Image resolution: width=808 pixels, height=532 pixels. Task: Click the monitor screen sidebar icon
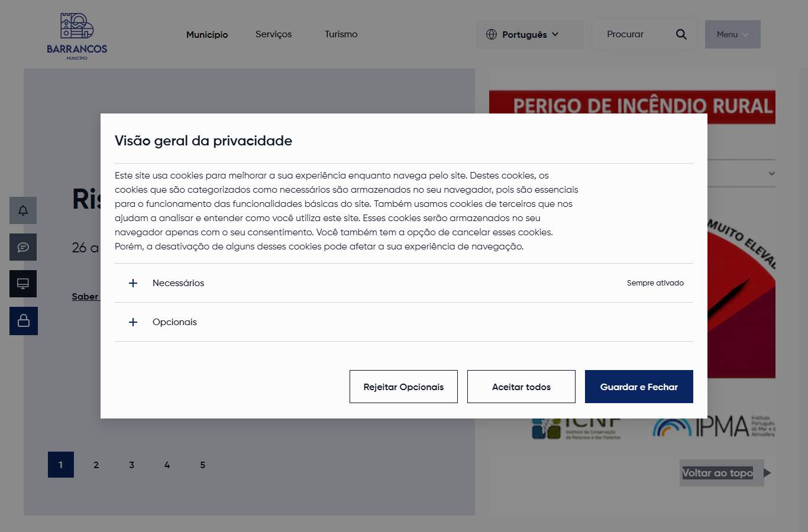[x=23, y=284]
